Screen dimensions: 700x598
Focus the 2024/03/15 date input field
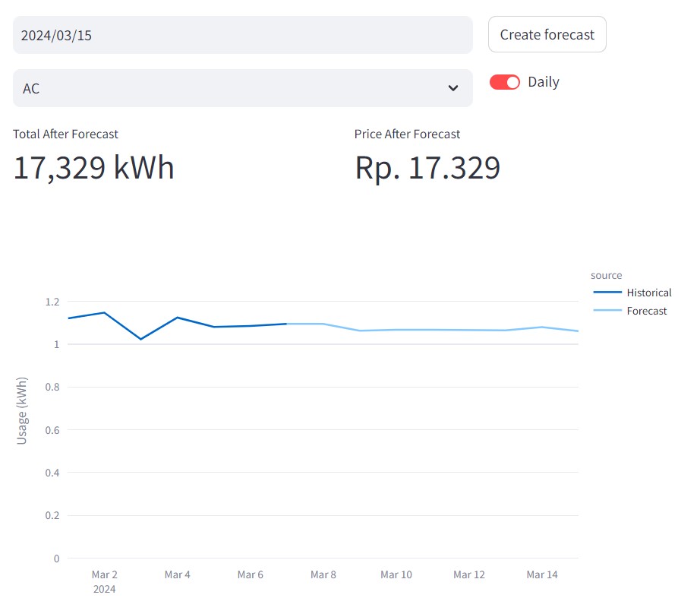(242, 35)
